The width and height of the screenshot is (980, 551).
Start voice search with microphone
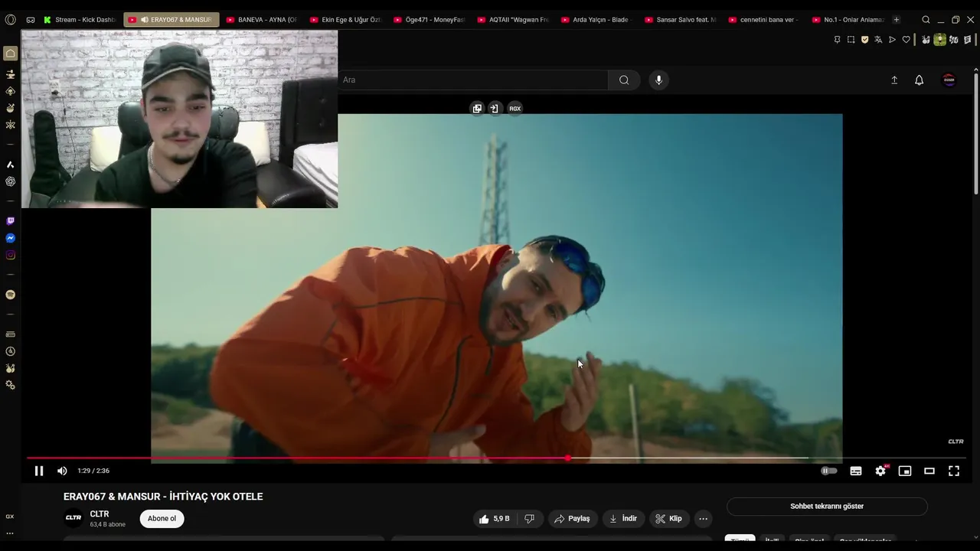tap(658, 80)
